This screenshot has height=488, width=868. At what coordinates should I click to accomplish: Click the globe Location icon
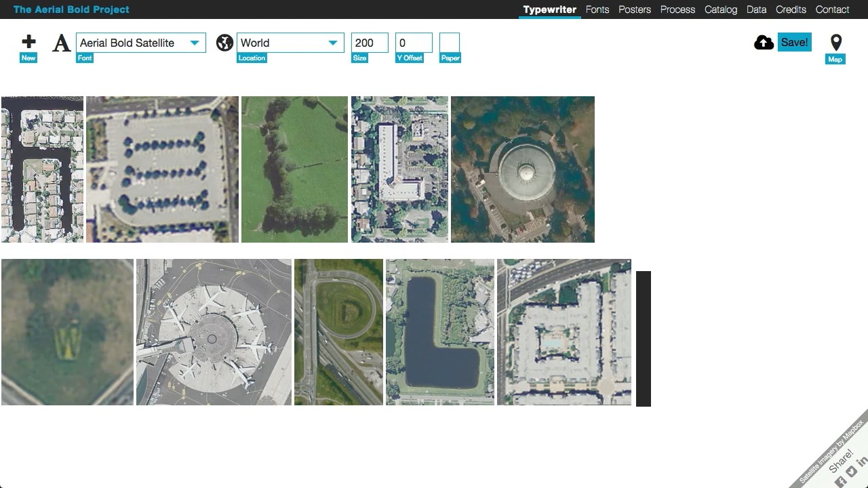coord(224,41)
